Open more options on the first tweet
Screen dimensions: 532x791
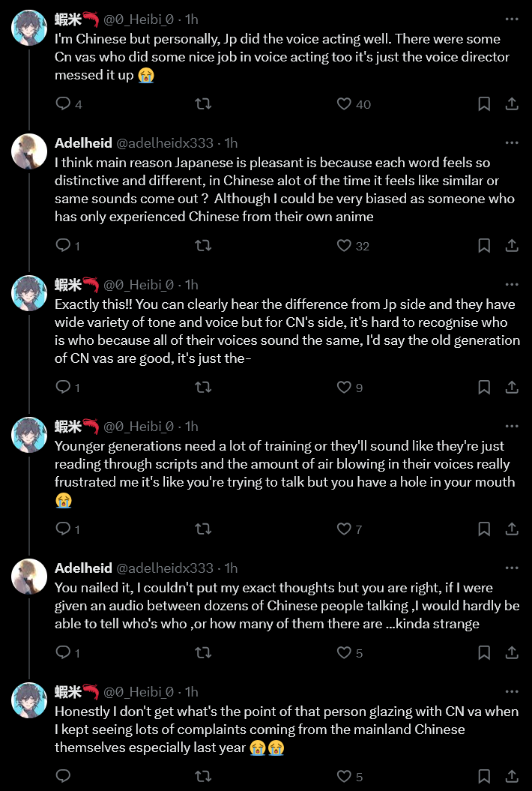pos(512,19)
